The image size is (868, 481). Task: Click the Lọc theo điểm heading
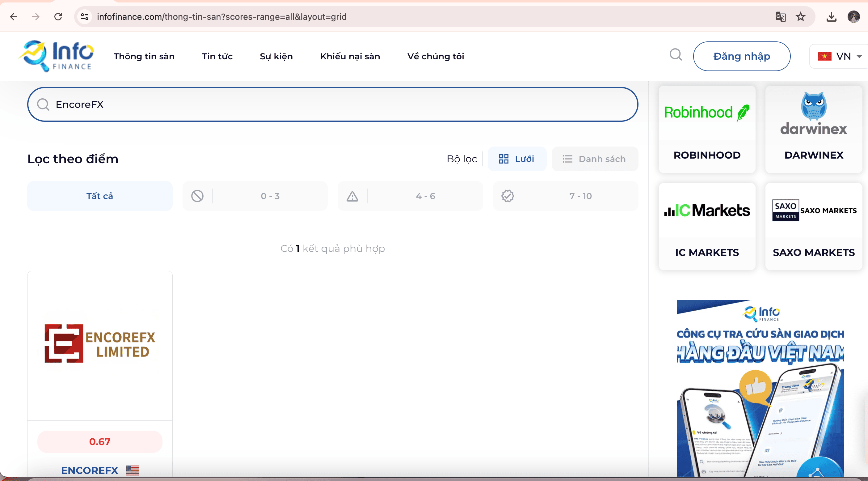(73, 159)
